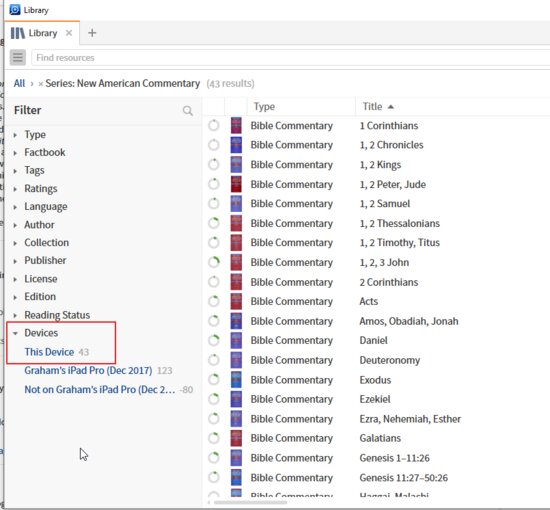This screenshot has height=510, width=550.
Task: Filter by Graham's iPad Pro (Dec 2017)
Action: tap(88, 370)
